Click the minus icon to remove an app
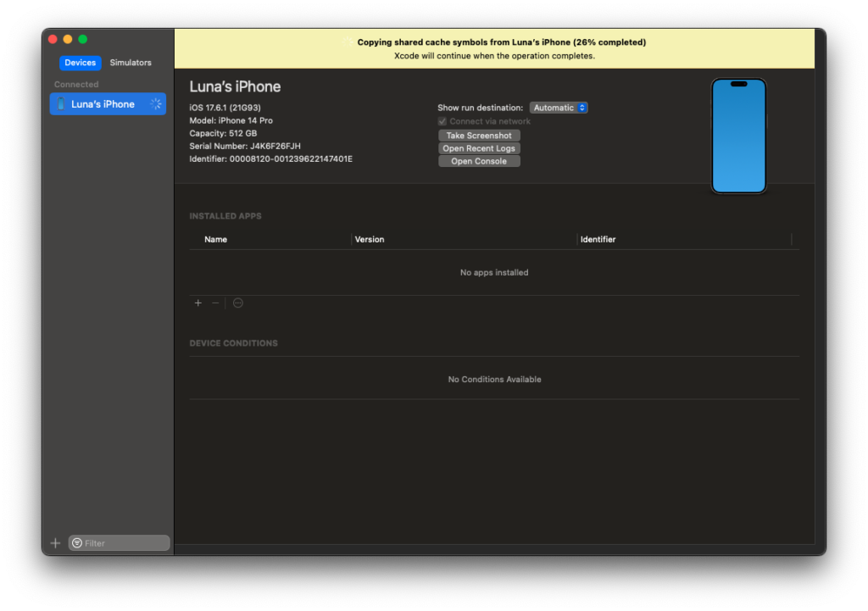 click(215, 303)
